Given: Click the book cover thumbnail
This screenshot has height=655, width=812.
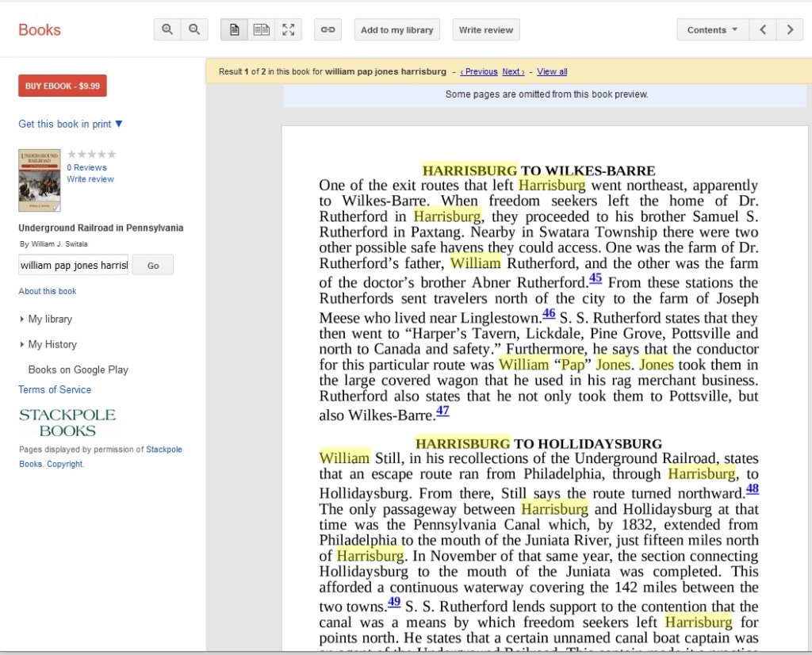Looking at the screenshot, I should tap(40, 180).
